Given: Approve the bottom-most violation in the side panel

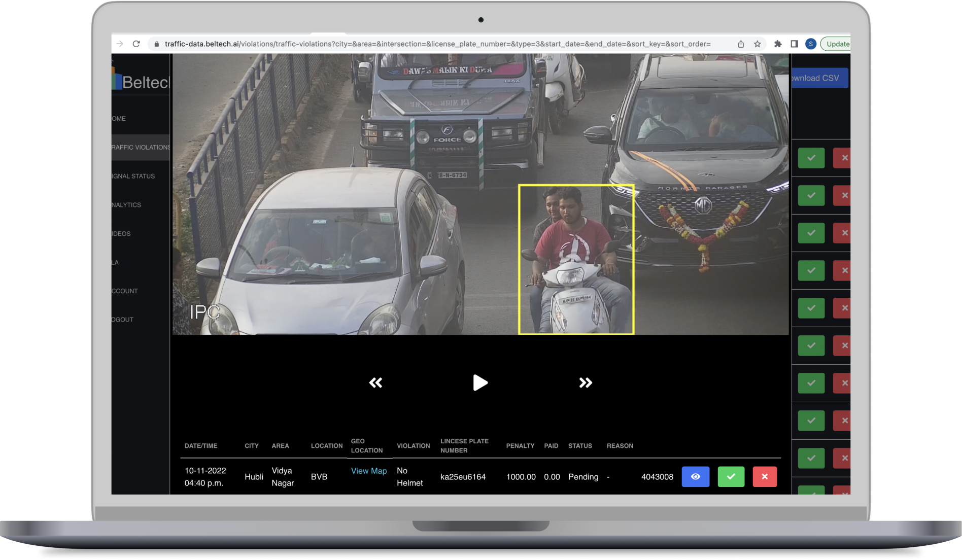Looking at the screenshot, I should pos(811,458).
